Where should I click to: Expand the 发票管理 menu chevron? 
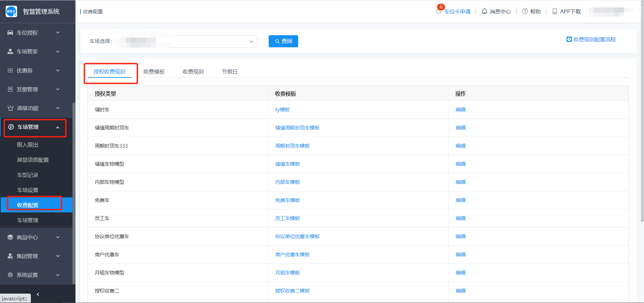click(x=58, y=89)
